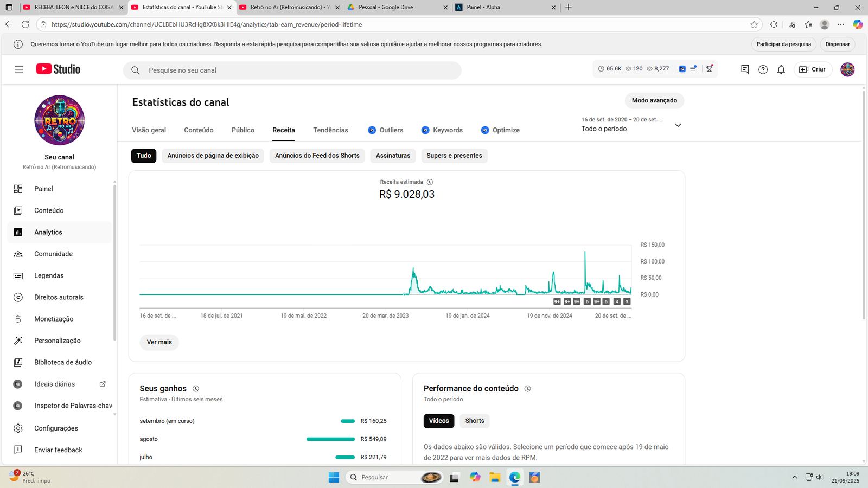The width and height of the screenshot is (868, 488).
Task: Open Biblioteca de áudio in the sidebar
Action: [x=60, y=362]
